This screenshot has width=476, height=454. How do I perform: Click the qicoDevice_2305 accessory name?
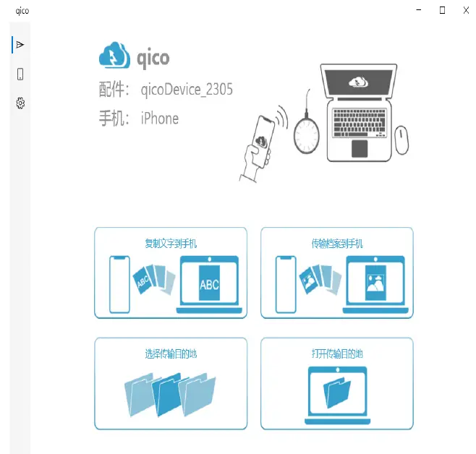[x=187, y=90]
